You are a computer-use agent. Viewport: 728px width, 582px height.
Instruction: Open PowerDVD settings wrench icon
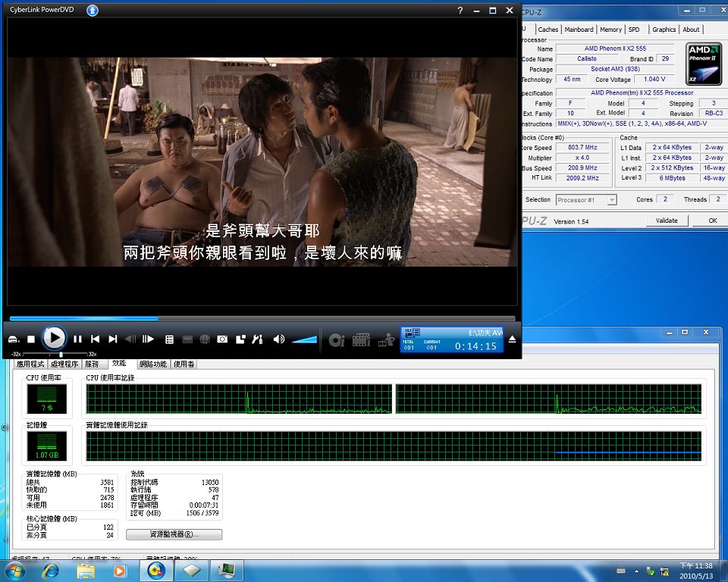257,339
